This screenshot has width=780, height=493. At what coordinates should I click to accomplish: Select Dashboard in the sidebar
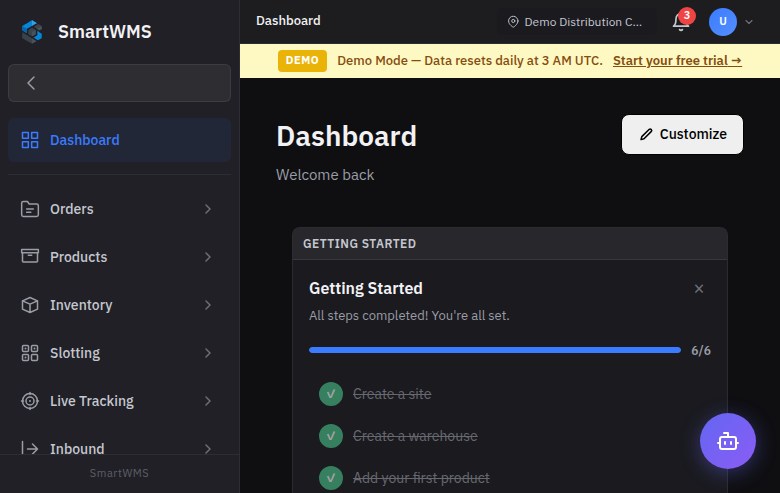119,140
